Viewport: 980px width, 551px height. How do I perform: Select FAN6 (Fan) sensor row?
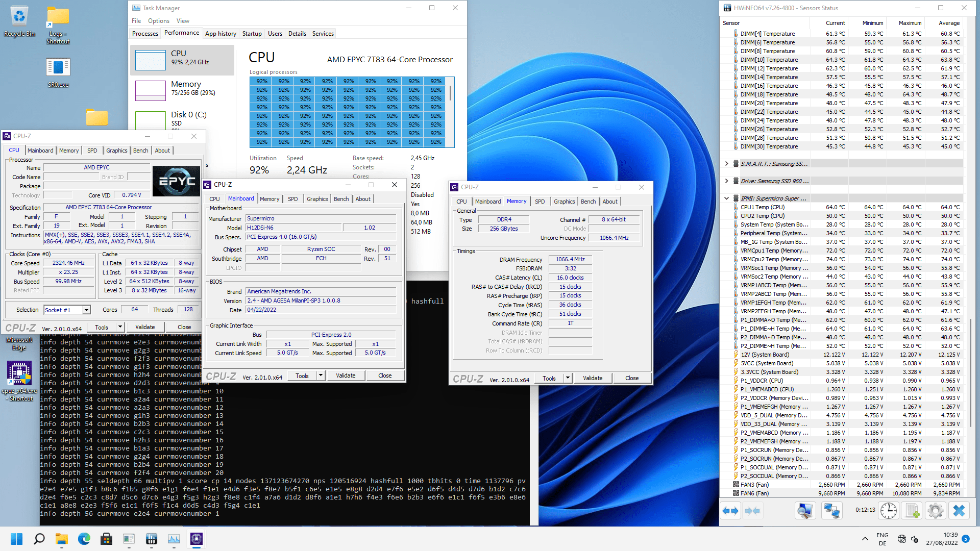842,493
